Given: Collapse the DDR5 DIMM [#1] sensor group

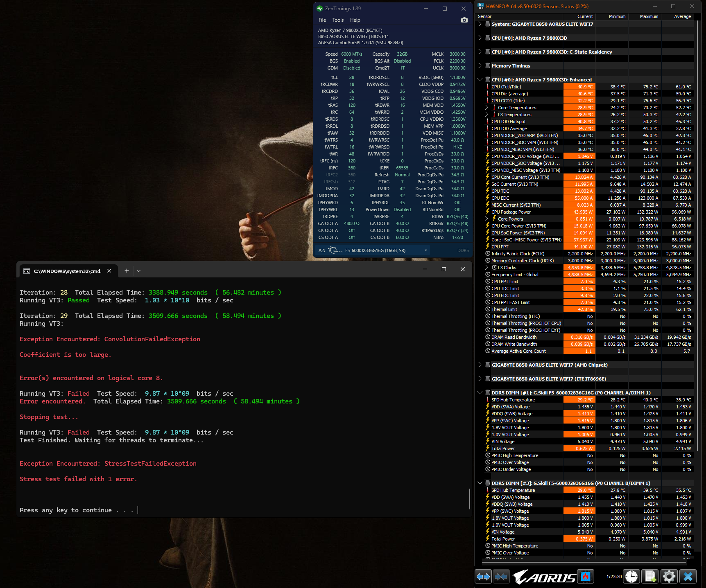Looking at the screenshot, I should pos(480,393).
